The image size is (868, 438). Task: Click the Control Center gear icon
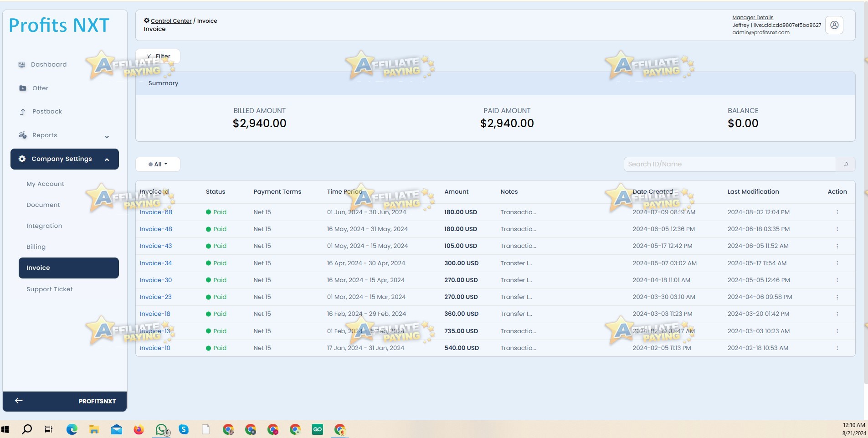pos(147,21)
